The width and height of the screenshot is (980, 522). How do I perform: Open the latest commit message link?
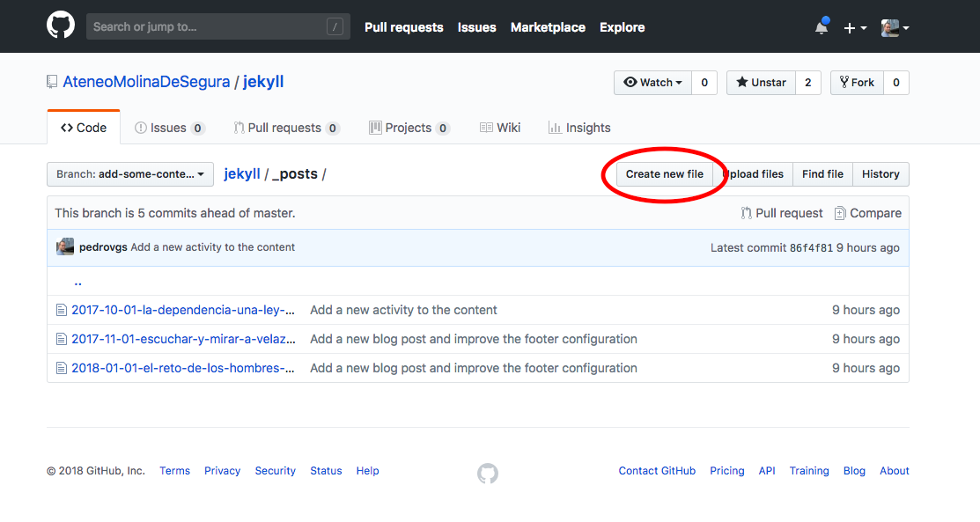212,247
